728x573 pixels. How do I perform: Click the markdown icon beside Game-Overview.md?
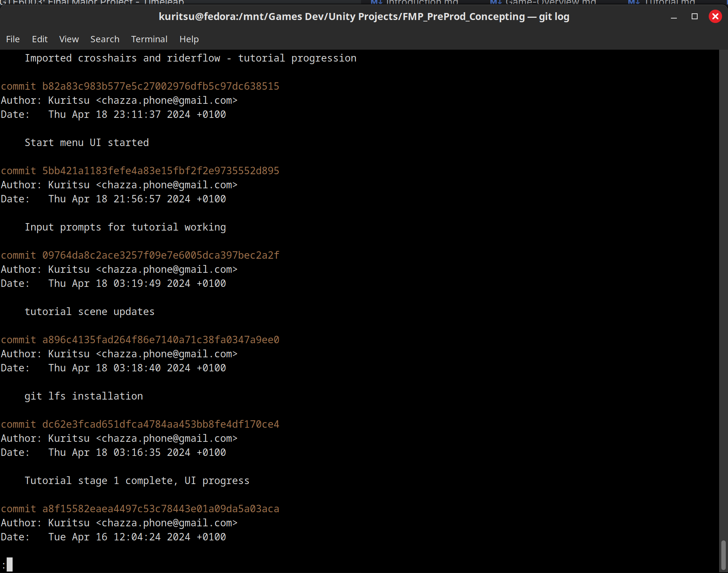pyautogui.click(x=496, y=3)
